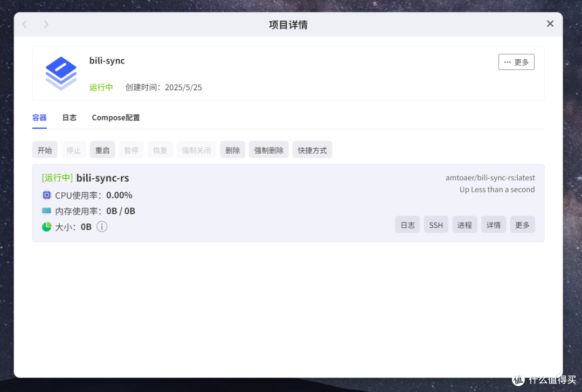Click the CPU usage chip icon
Screen dimensions: 582x392
coord(46,195)
